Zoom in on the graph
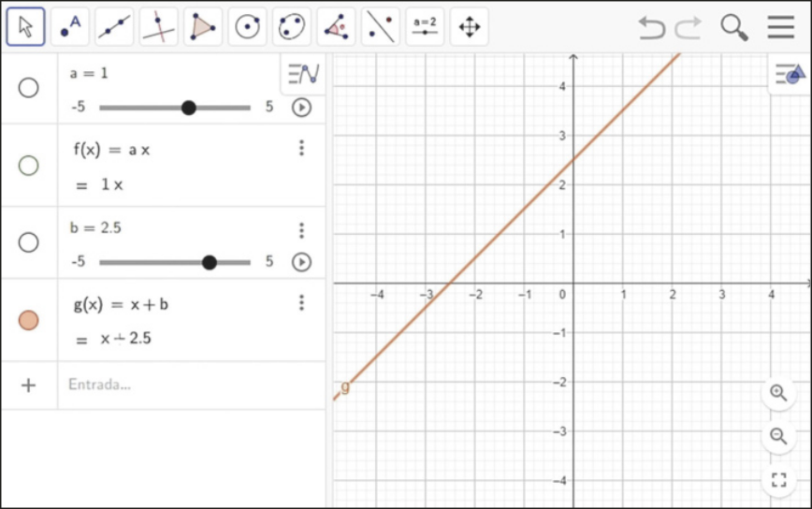Screen dimensions: 812x509 (778, 392)
